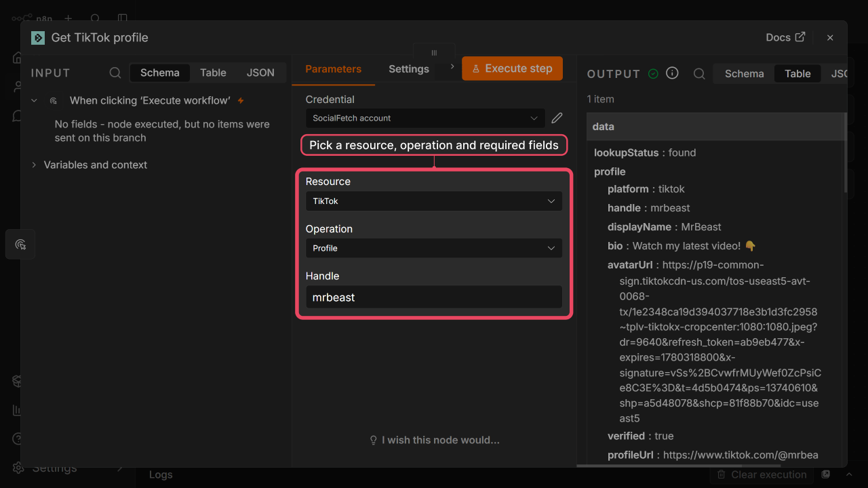Image resolution: width=868 pixels, height=488 pixels.
Task: Click the Credential label
Action: (x=330, y=99)
